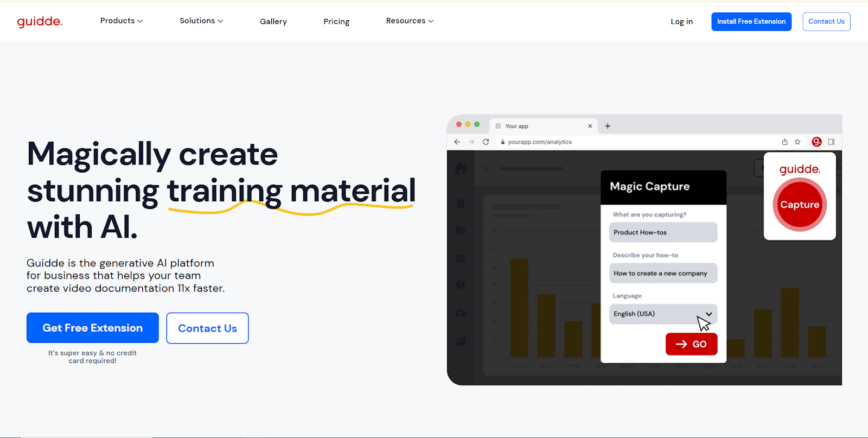Click Install Free Extension button
Screen dimensions: 868x438
751,22
